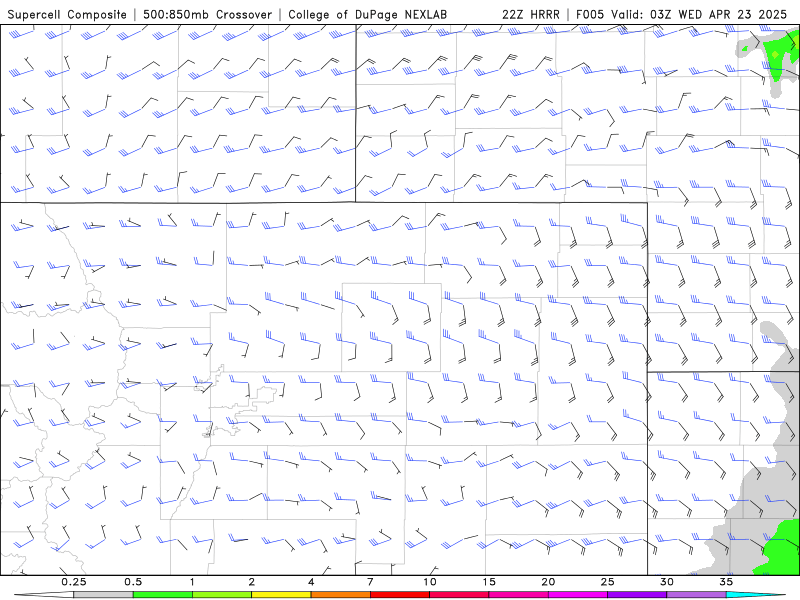Click the '10' legend value

tap(430, 582)
